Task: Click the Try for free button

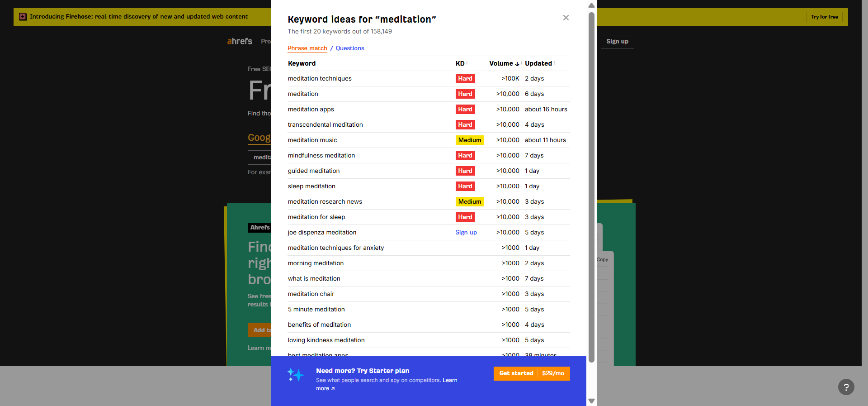Action: click(x=824, y=17)
